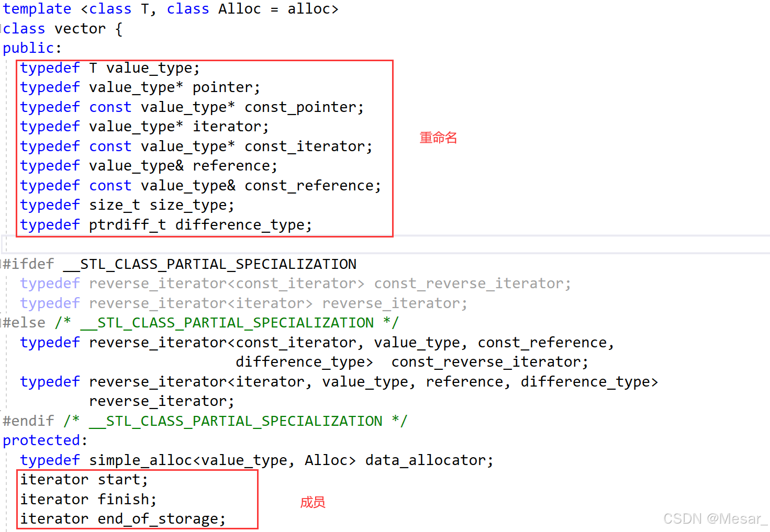Click continuation line 'difference_type> const_reverse_iterator;'
The width and height of the screenshot is (770, 532).
(x=412, y=362)
